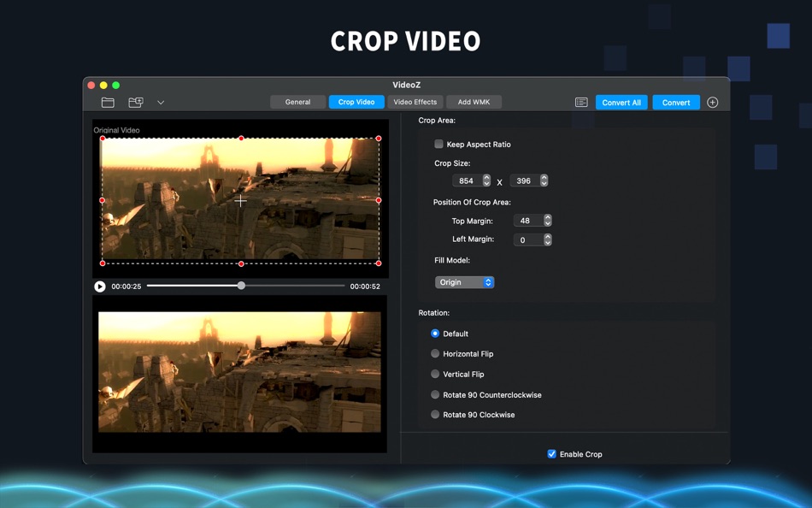
Task: Click the Convert button
Action: tap(676, 103)
